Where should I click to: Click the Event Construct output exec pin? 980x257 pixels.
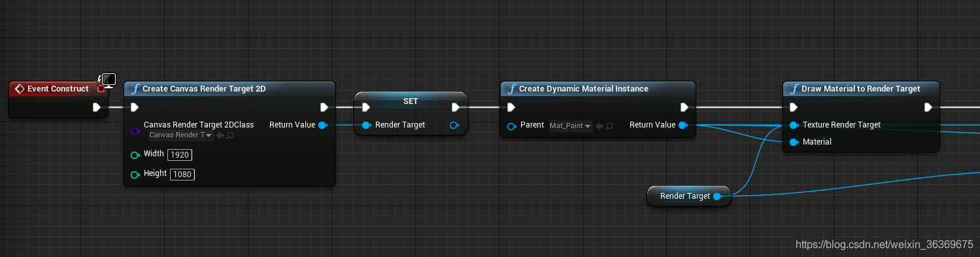click(x=97, y=107)
